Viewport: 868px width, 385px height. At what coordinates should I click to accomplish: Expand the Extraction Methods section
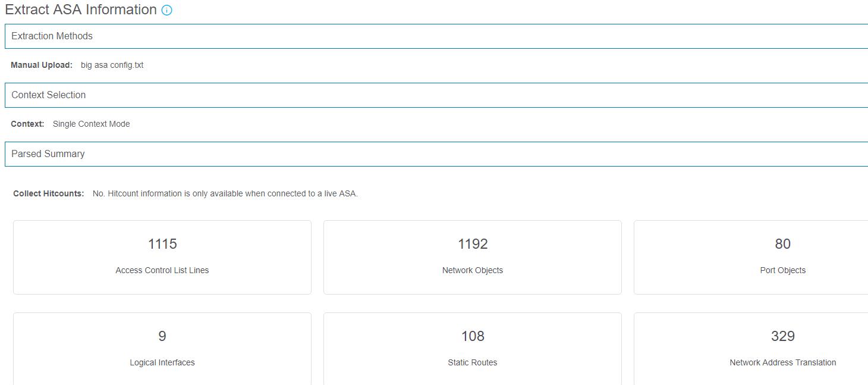(x=436, y=36)
